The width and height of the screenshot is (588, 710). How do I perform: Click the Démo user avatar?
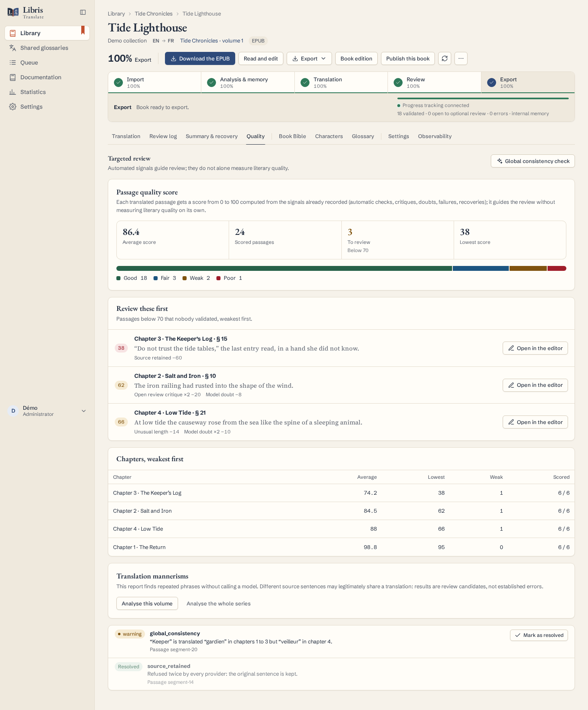point(13,411)
